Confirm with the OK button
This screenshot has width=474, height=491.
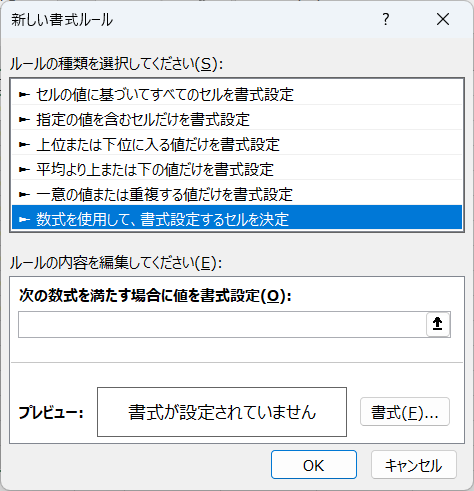(314, 465)
